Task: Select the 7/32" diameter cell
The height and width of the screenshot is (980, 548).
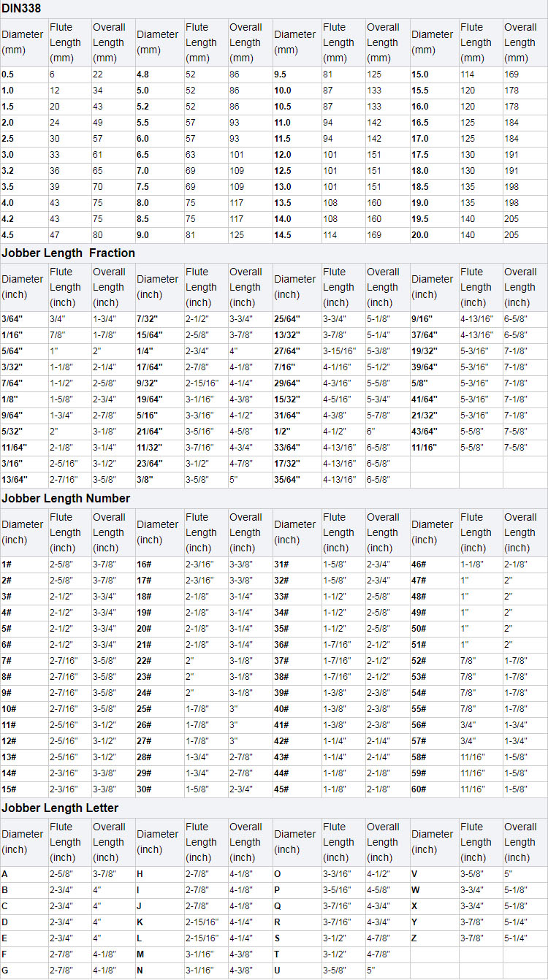Action: [148, 319]
